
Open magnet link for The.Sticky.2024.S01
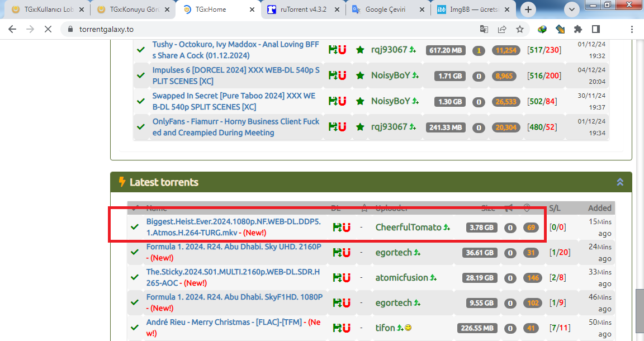click(346, 278)
